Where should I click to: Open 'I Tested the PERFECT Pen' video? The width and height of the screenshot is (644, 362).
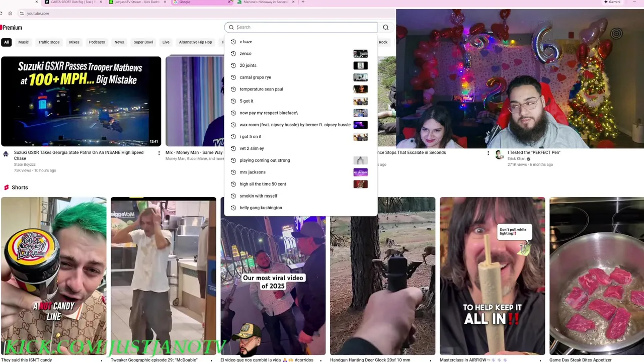(x=534, y=152)
